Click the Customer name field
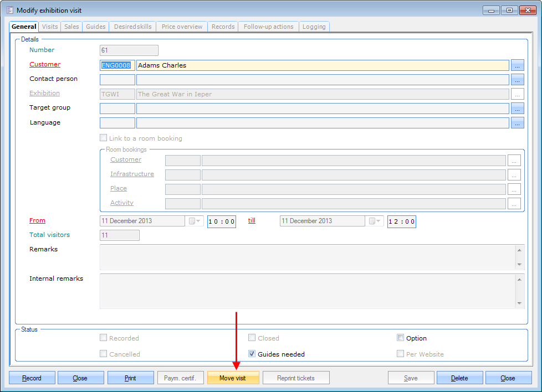Screen dimensions: 542x392 pos(321,65)
